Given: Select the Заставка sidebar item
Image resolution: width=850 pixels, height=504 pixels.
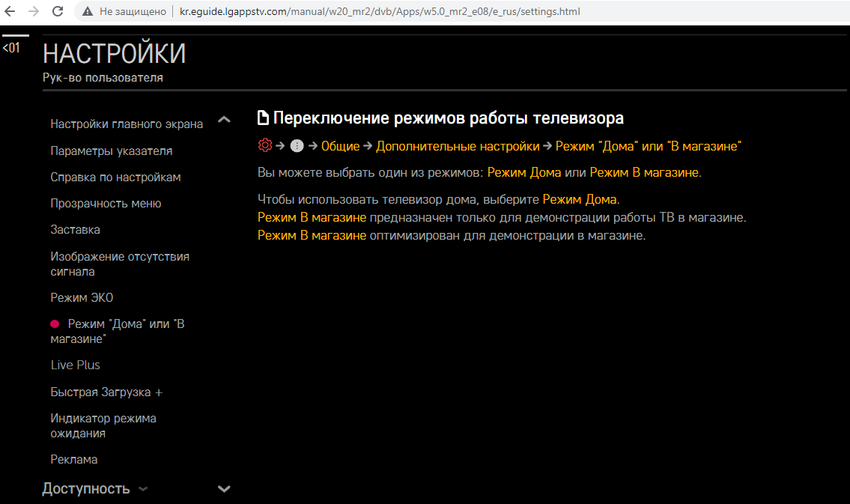Looking at the screenshot, I should 75,229.
